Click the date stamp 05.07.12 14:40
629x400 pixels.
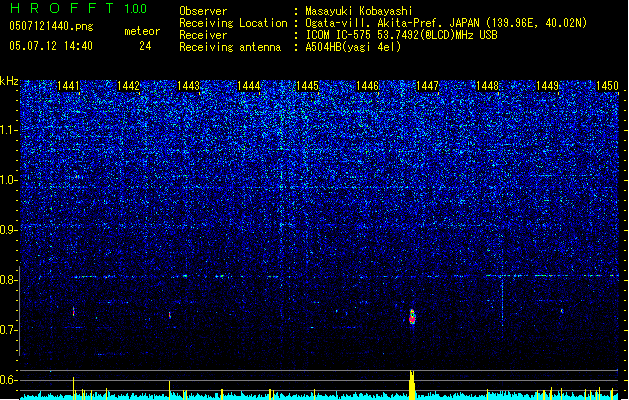51,46
